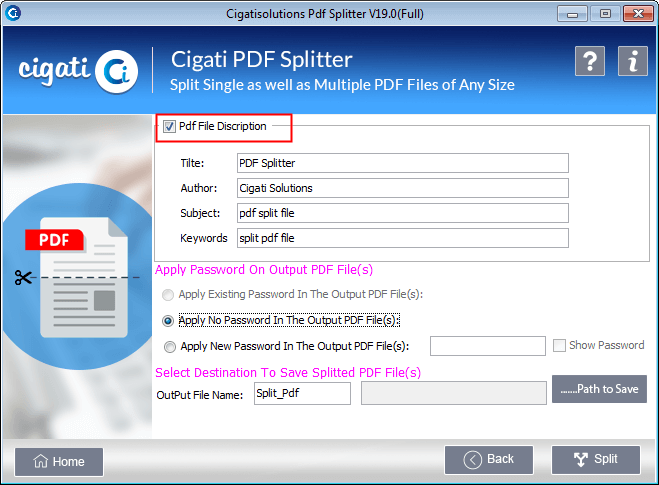The image size is (659, 485).
Task: Close the Pdf Splitter window
Action: point(638,14)
